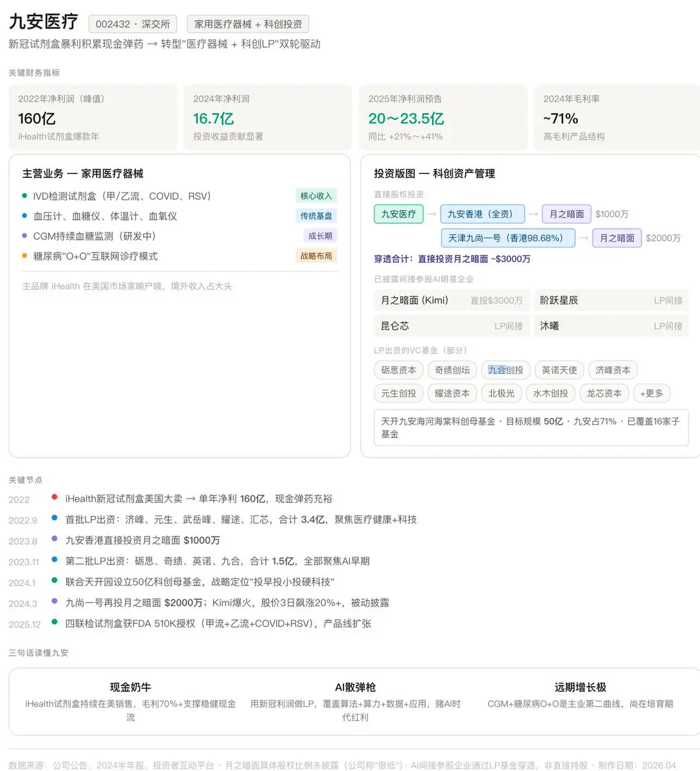Click the 投资版图 — 科创资产管理 heading
The height and width of the screenshot is (771, 700).
click(435, 173)
